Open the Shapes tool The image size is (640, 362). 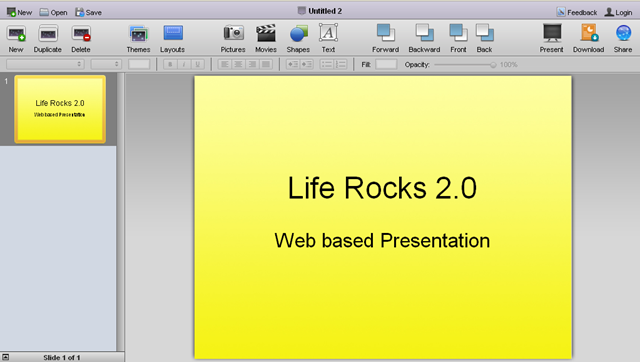(x=298, y=39)
